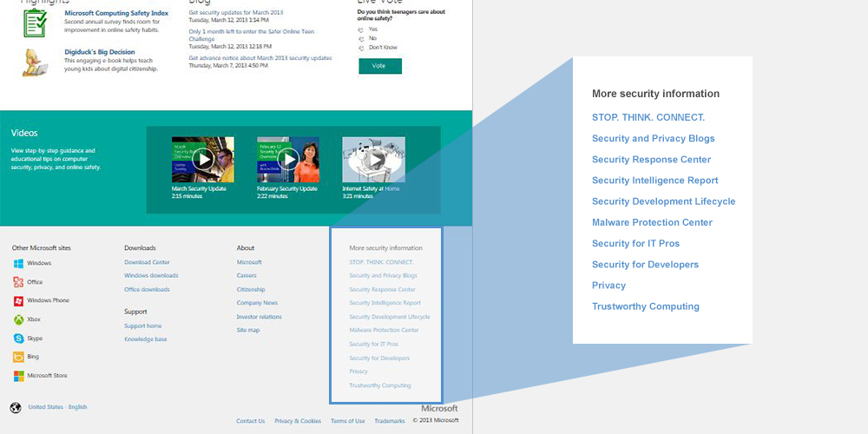Click the green checklist icon for Computing Safety Index

(35, 23)
